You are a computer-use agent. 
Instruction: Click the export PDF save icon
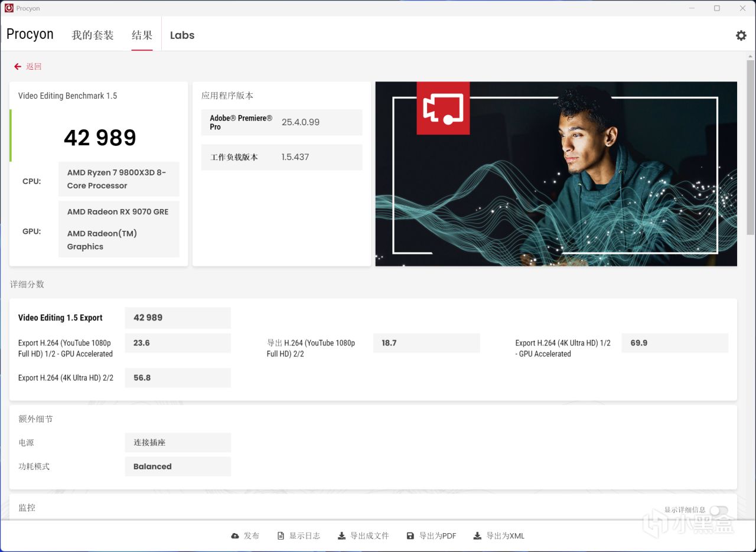(x=410, y=536)
